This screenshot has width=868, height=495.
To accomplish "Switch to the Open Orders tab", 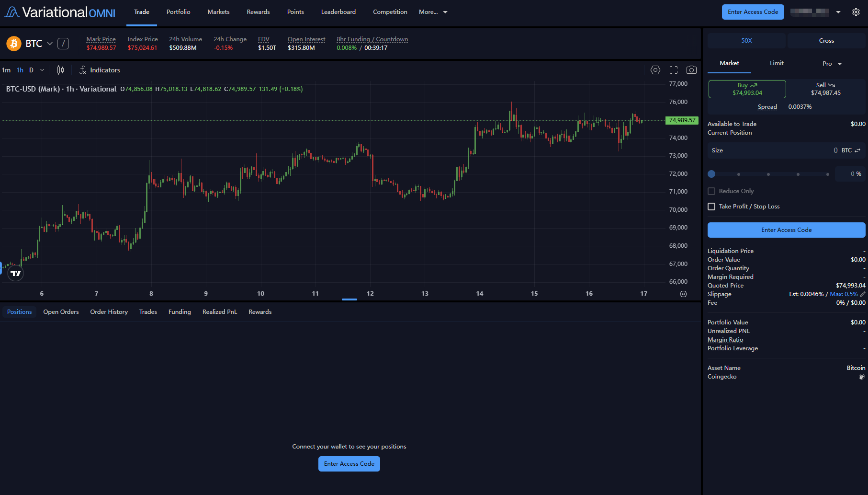I will tap(61, 312).
